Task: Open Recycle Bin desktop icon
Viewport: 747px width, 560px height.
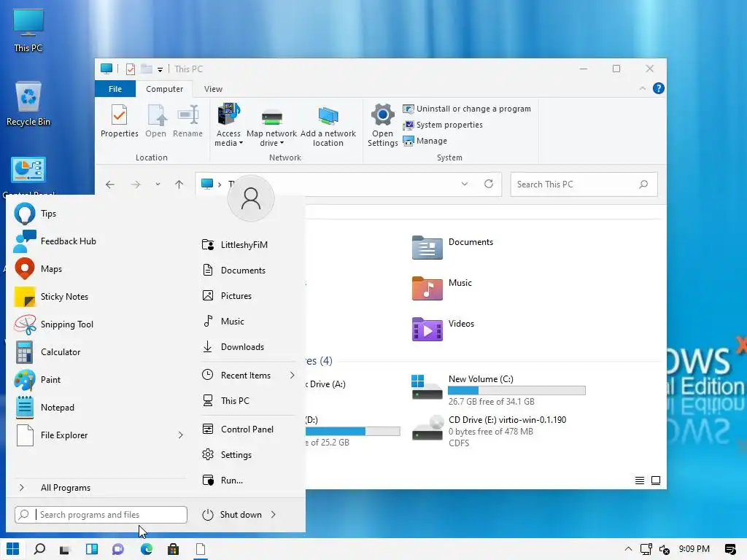Action: pos(28,104)
